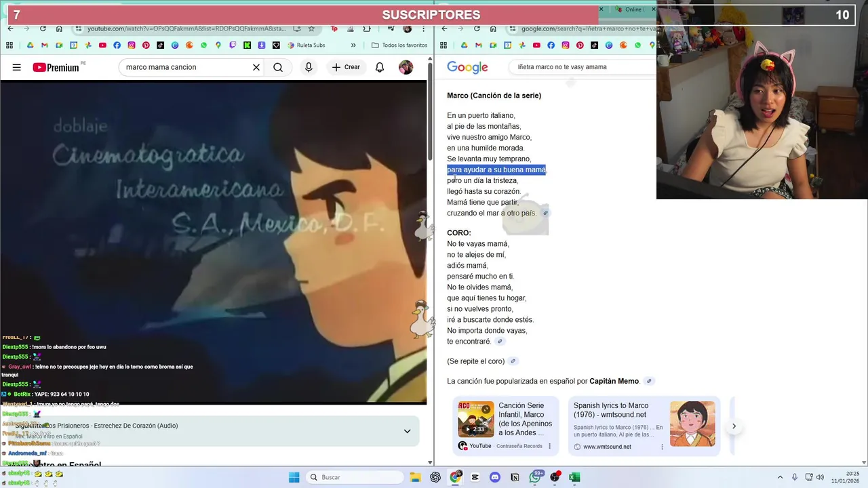Open the YouTube account avatar menu
Screen dimensions: 868x488
pyautogui.click(x=406, y=67)
